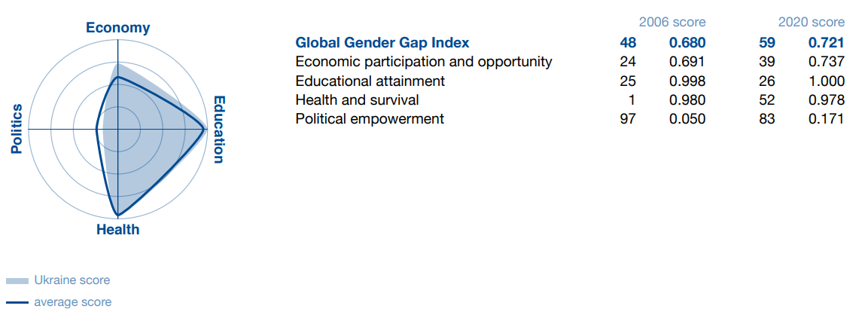
Task: Click the 0.680 overall 2006 score
Action: (x=687, y=43)
